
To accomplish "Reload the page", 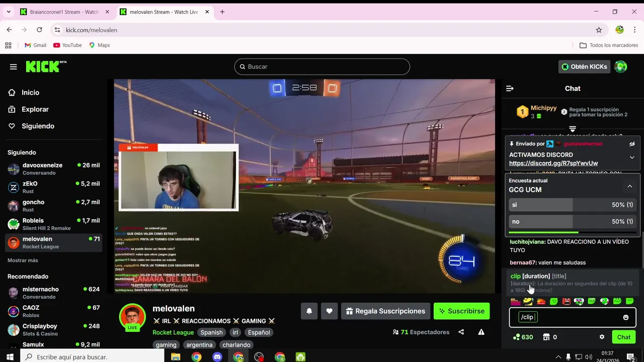I will point(39,30).
